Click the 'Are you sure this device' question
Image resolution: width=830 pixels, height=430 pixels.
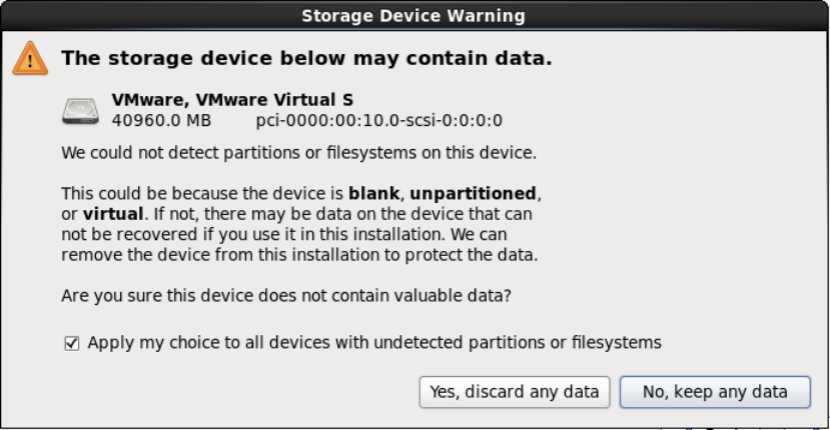[286, 295]
